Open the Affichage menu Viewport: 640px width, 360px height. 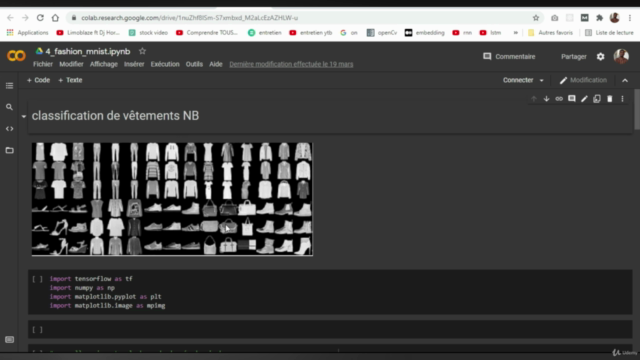(x=104, y=64)
